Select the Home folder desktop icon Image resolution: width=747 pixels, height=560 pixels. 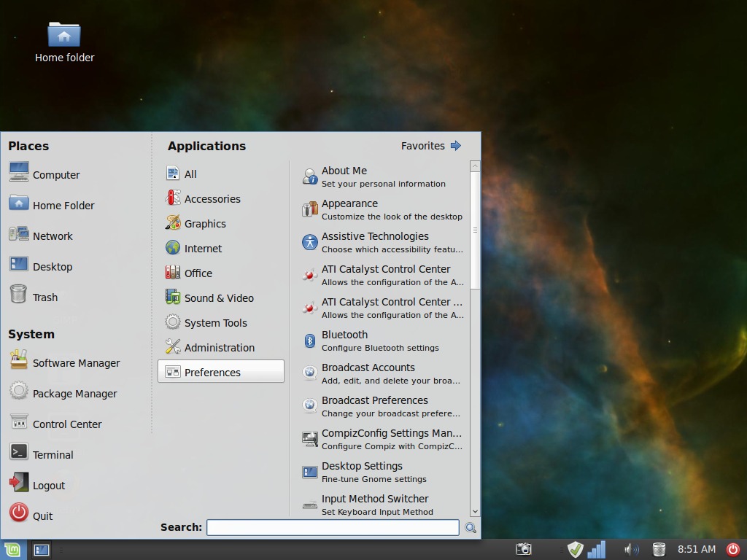pos(64,43)
